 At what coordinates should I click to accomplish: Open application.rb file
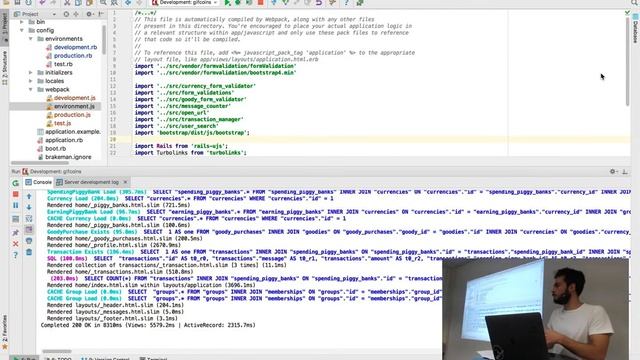tap(64, 140)
